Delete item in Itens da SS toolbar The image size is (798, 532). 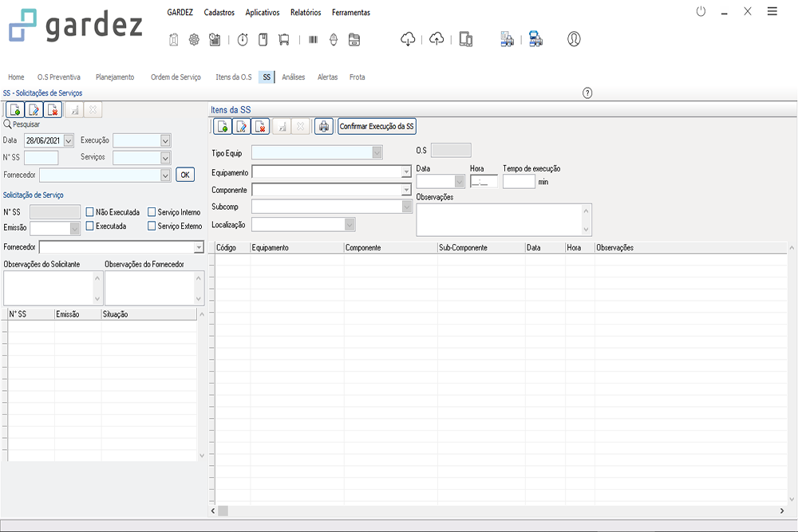(x=261, y=127)
